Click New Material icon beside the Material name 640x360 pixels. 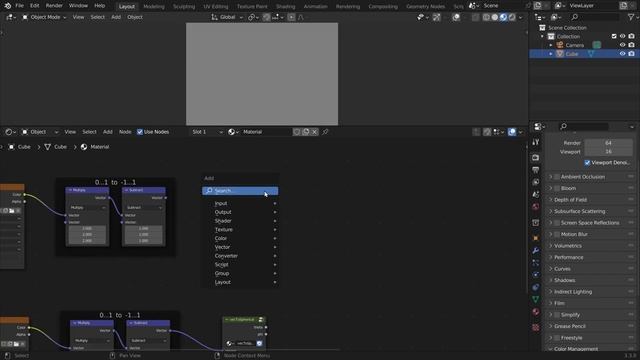pos(306,132)
